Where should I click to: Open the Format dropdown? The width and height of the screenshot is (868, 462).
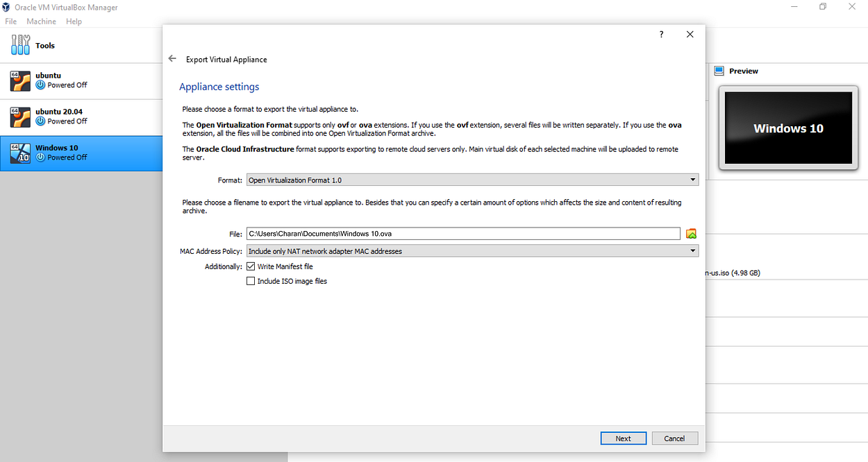(x=472, y=180)
